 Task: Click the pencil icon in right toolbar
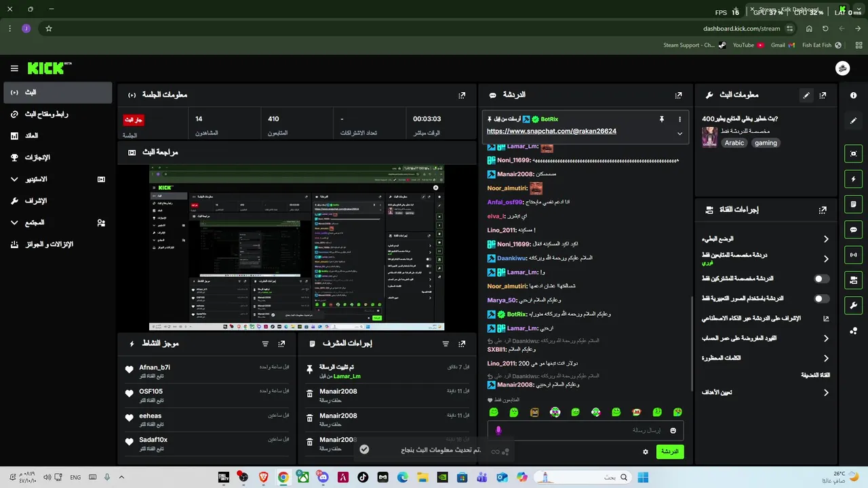click(x=854, y=121)
